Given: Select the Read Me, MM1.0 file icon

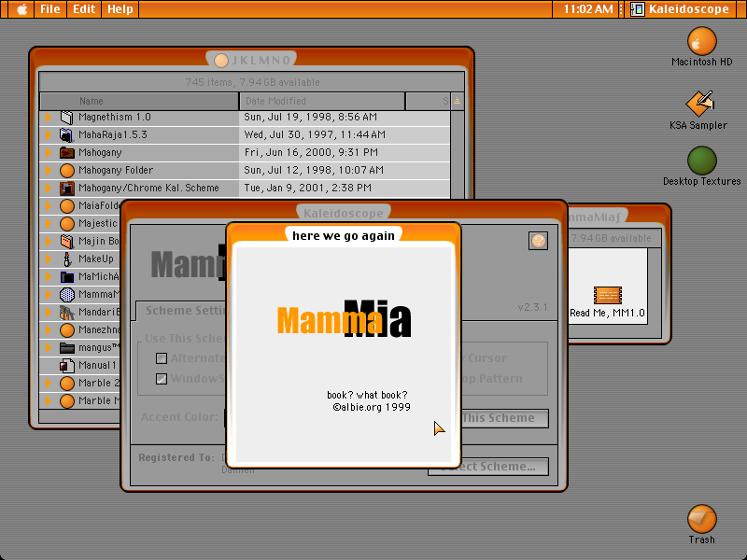Looking at the screenshot, I should coord(608,295).
